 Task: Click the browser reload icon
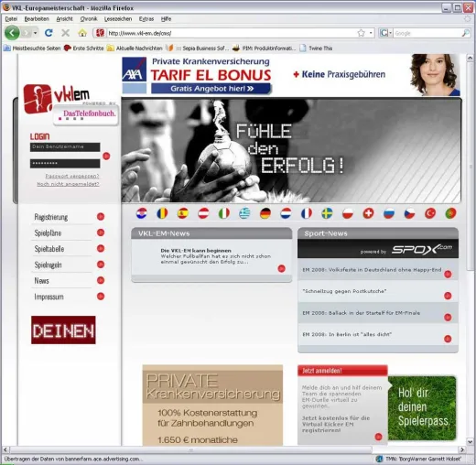tap(49, 33)
